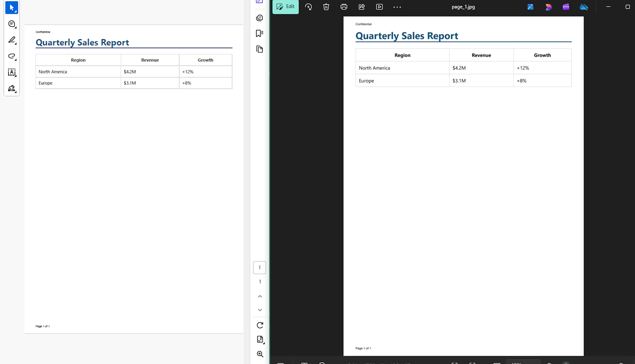Pick the lasso draw tool
The image size is (635, 364).
pos(12,56)
